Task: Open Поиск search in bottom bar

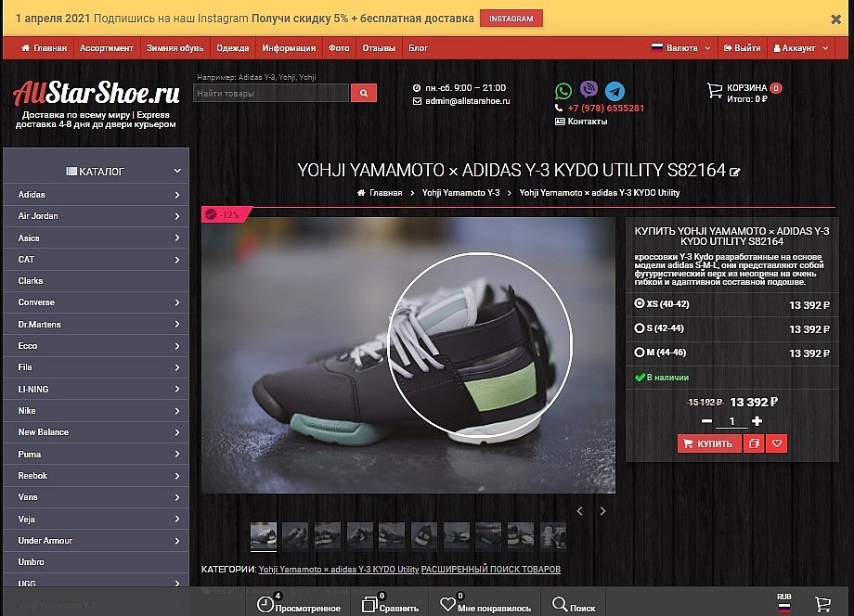Action: coord(574,604)
